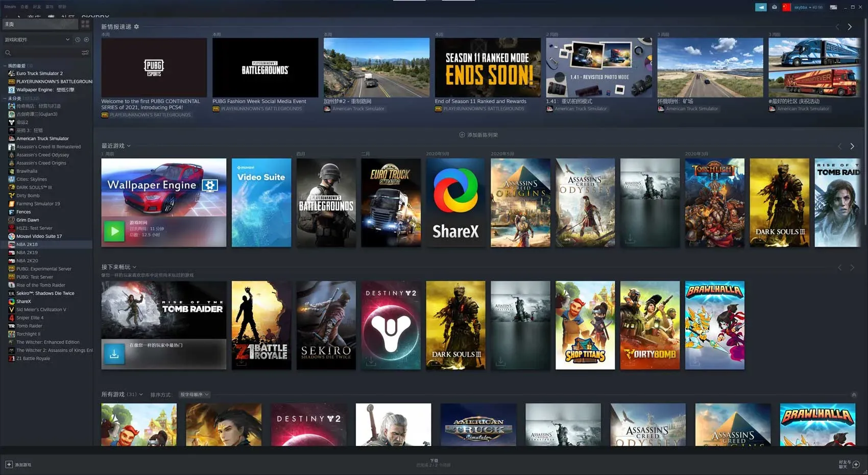The height and width of the screenshot is (475, 868).
Task: Open ShareX tile in recent games
Action: [x=455, y=203]
